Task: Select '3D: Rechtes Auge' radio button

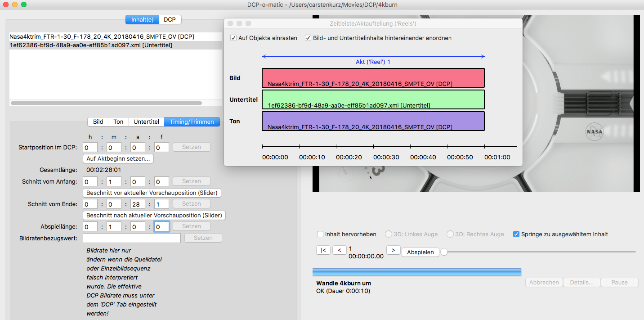Action: point(450,234)
